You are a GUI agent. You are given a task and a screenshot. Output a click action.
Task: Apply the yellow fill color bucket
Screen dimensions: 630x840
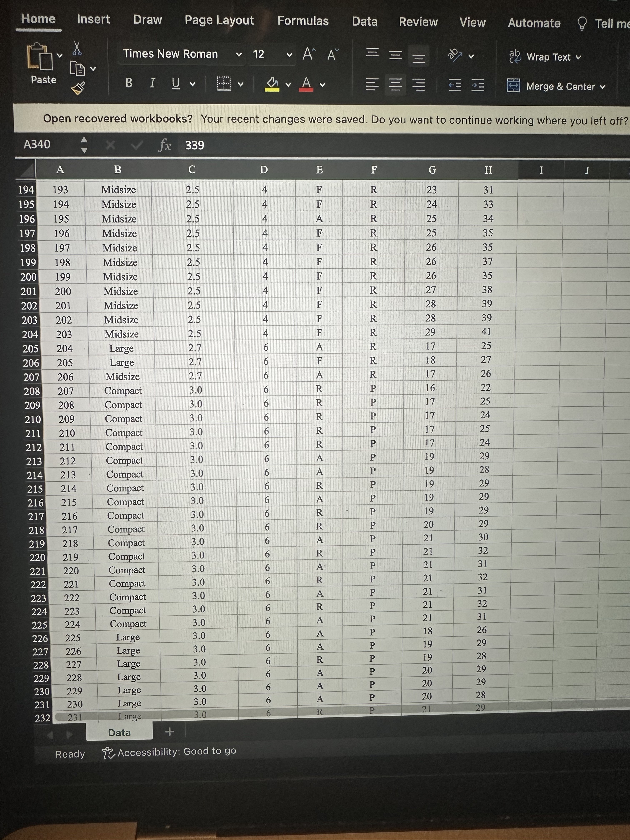point(272,84)
